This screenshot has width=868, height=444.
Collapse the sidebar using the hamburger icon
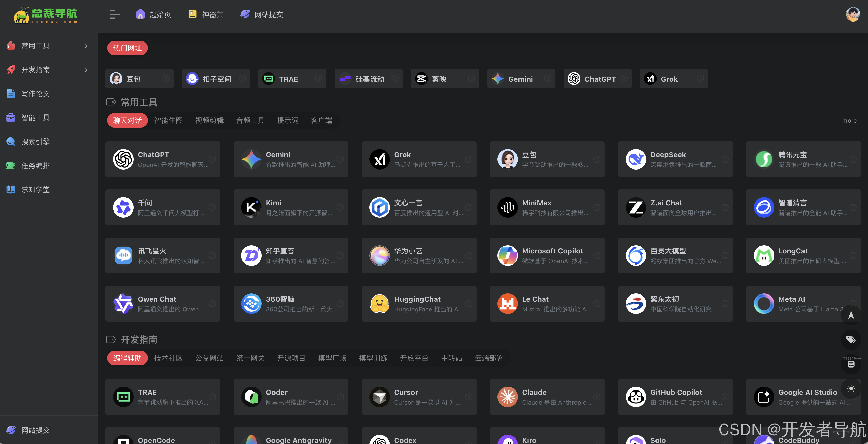tap(114, 15)
